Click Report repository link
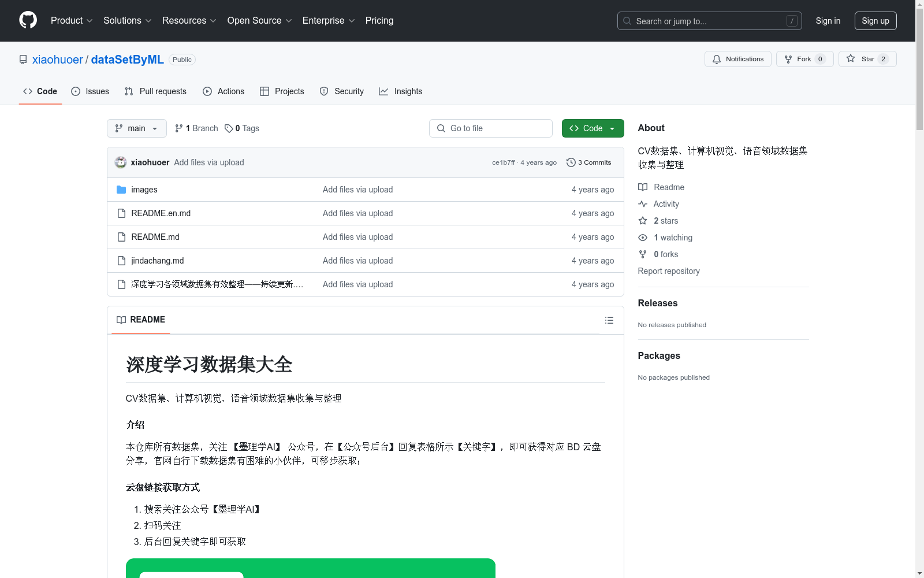This screenshot has width=924, height=578. pyautogui.click(x=669, y=271)
